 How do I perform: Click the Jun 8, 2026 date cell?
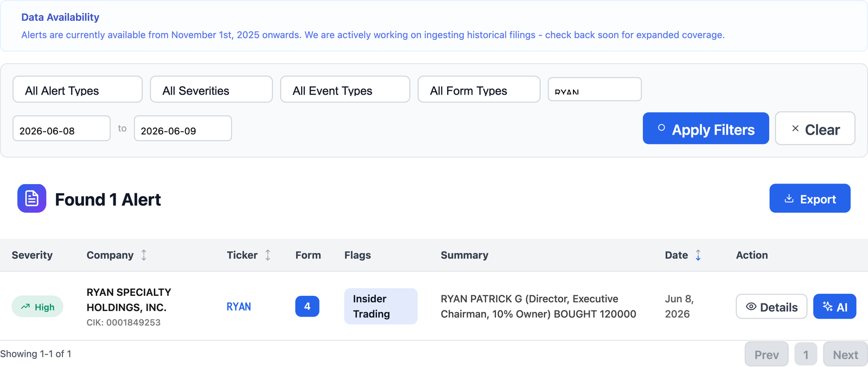(x=679, y=306)
